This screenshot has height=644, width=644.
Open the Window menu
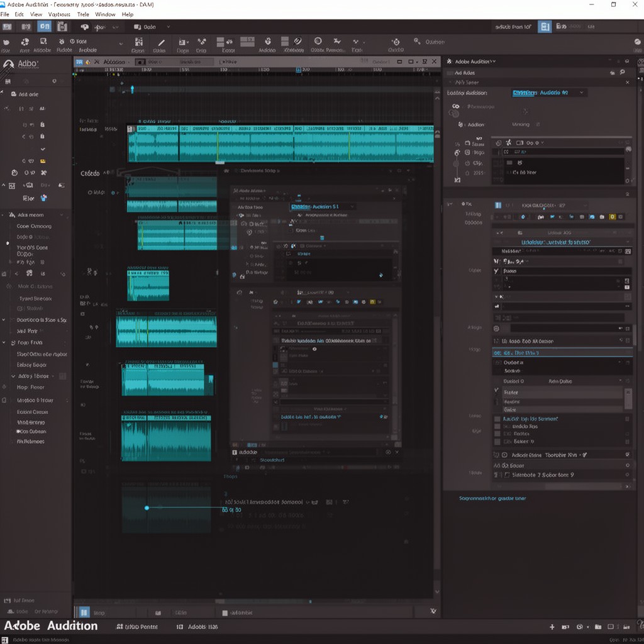(105, 14)
